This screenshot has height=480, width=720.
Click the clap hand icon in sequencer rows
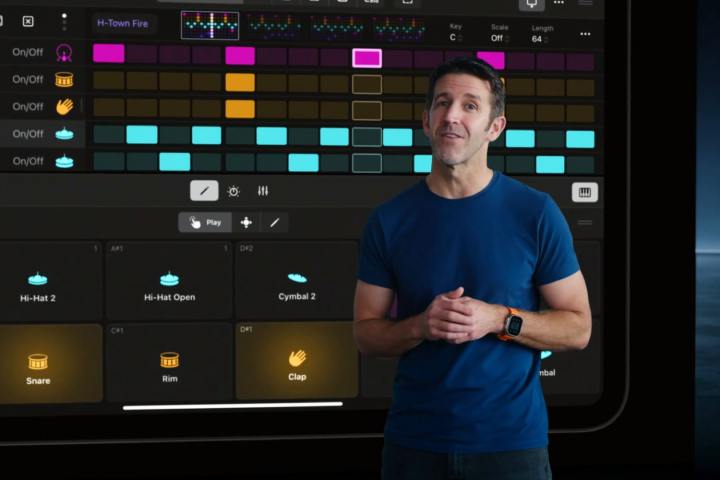(64, 106)
